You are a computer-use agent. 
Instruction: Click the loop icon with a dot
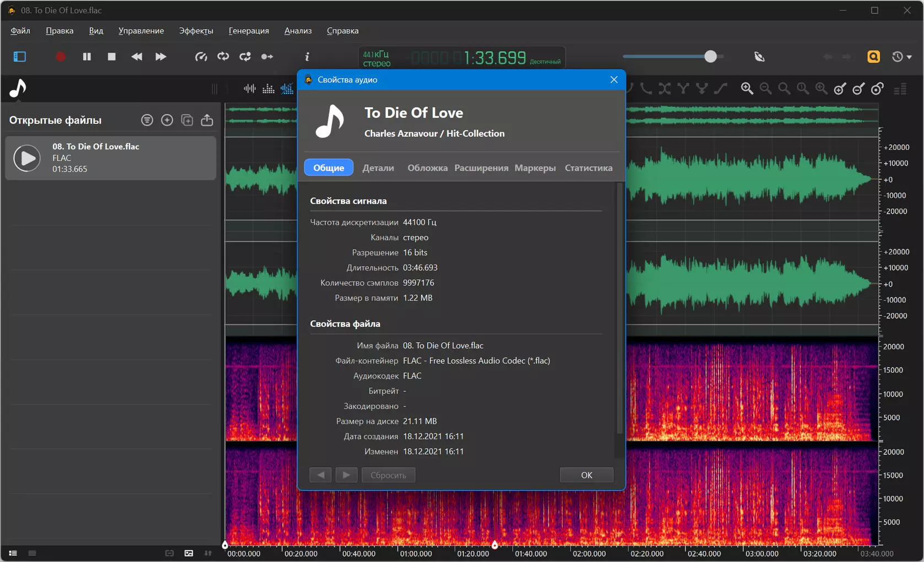[x=245, y=57]
